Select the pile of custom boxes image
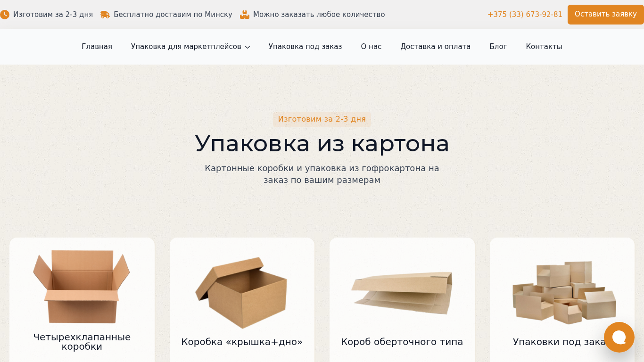Image resolution: width=644 pixels, height=362 pixels. [564, 293]
